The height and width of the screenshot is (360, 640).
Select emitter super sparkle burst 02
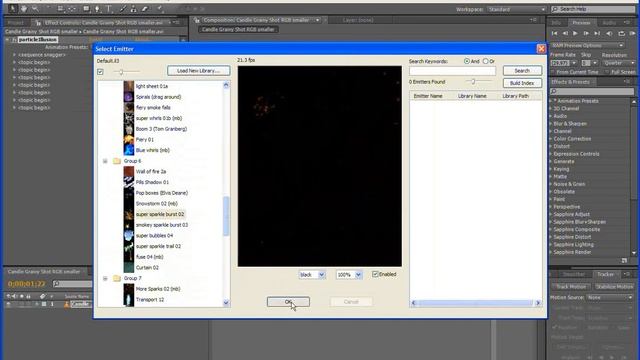coord(160,214)
